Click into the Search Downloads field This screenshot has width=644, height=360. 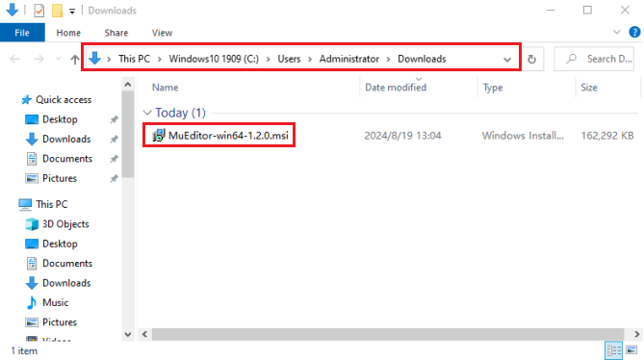pos(594,59)
